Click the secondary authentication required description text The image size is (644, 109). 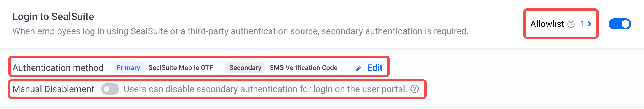click(241, 31)
